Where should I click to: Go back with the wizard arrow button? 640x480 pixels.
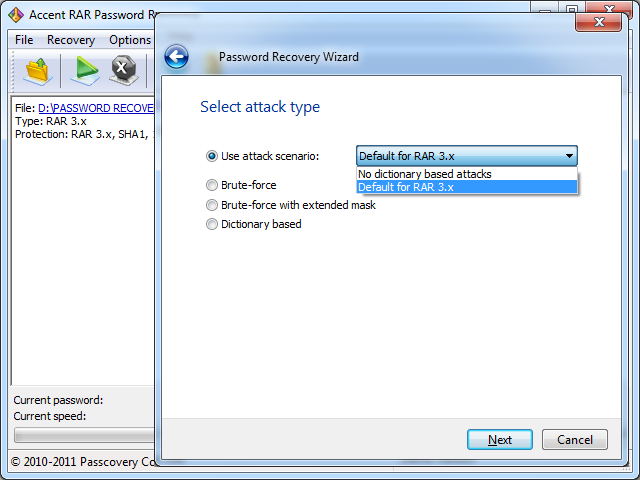pyautogui.click(x=177, y=57)
